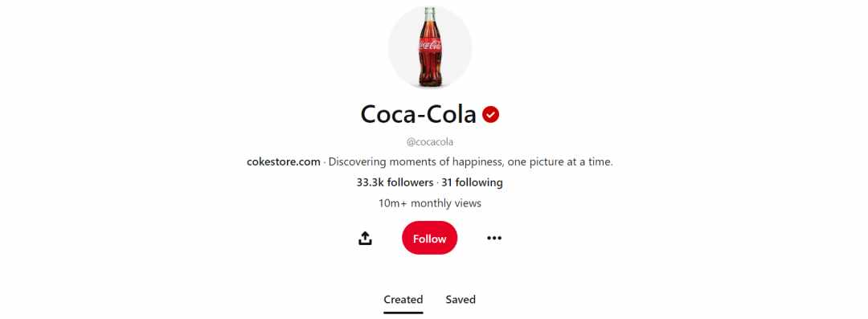
Task: Click the 10m+ monthly views text
Action: tap(429, 203)
